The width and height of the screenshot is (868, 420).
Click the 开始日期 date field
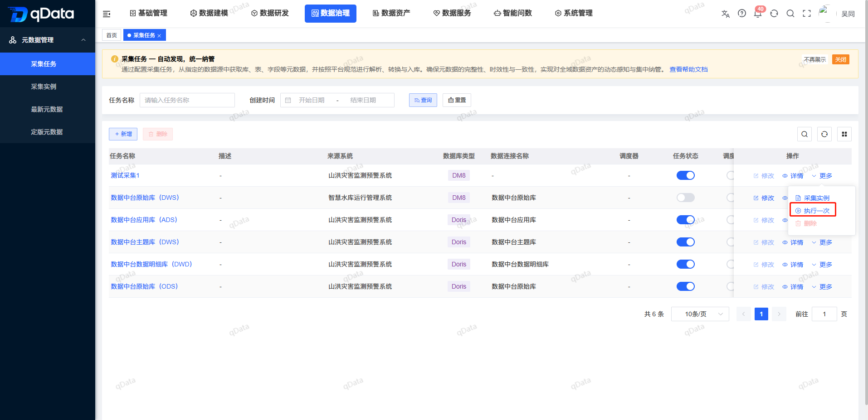[x=312, y=100]
